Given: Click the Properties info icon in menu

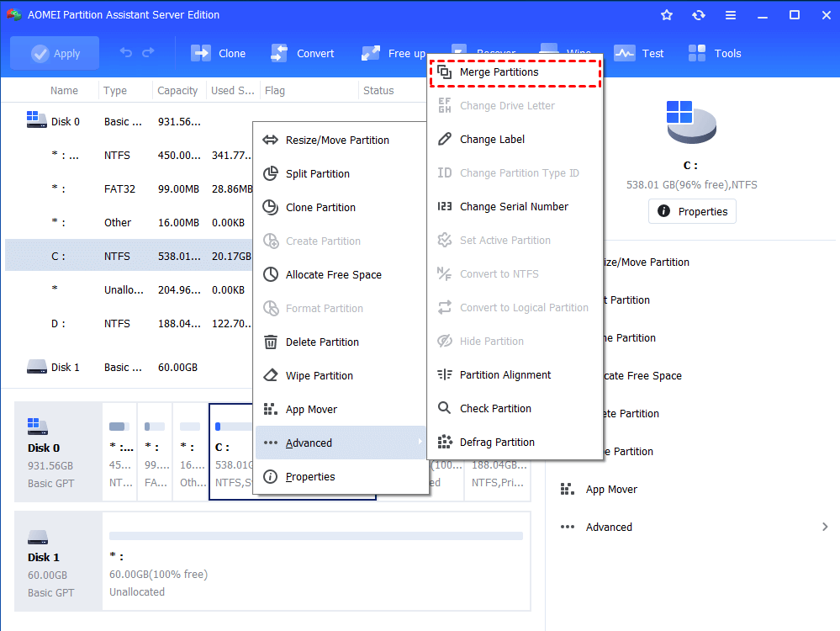Looking at the screenshot, I should coord(271,476).
